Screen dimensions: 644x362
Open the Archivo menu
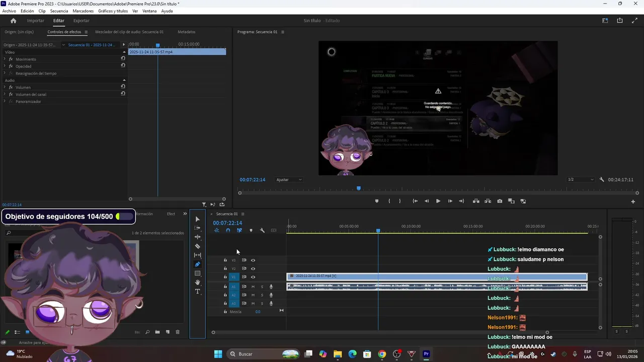[9, 11]
